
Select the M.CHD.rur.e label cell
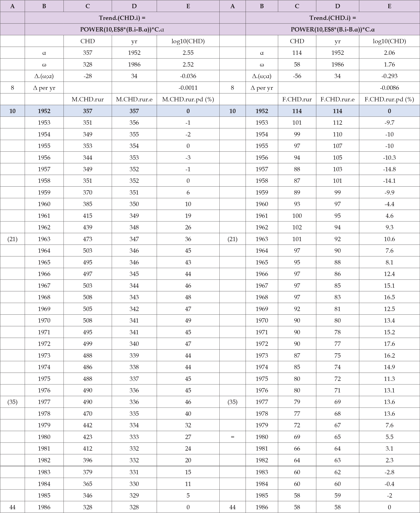134,99
